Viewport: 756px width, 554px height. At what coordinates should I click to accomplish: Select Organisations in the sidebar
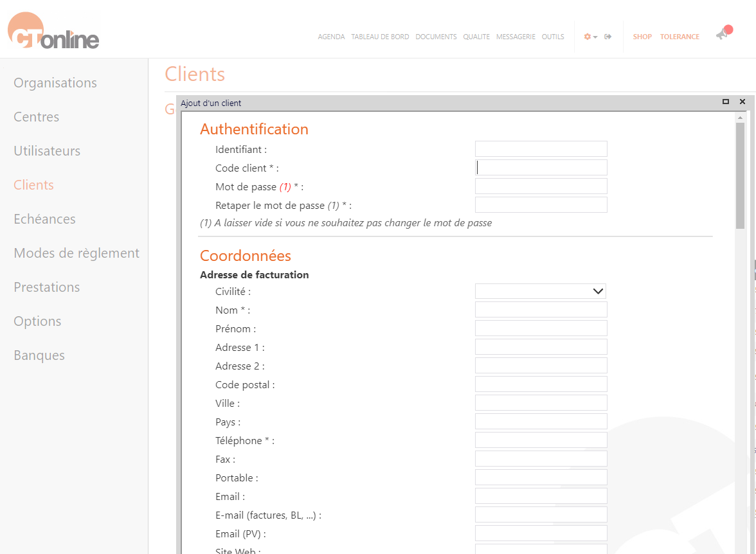55,82
